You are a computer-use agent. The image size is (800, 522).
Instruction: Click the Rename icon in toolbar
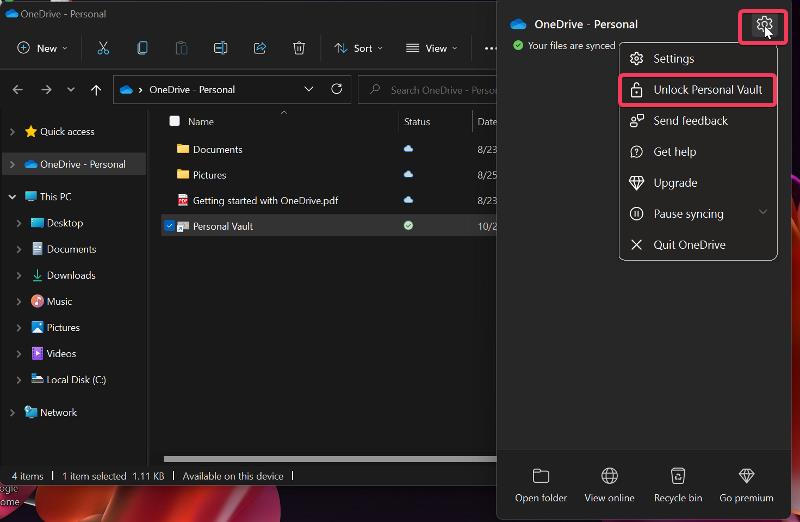point(220,48)
